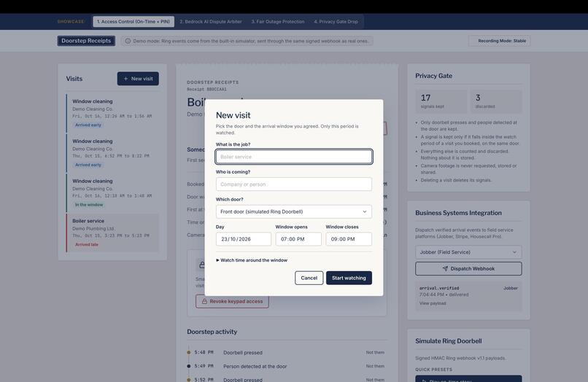Click the Window opens time field
This screenshot has width=588, height=382.
(298, 239)
